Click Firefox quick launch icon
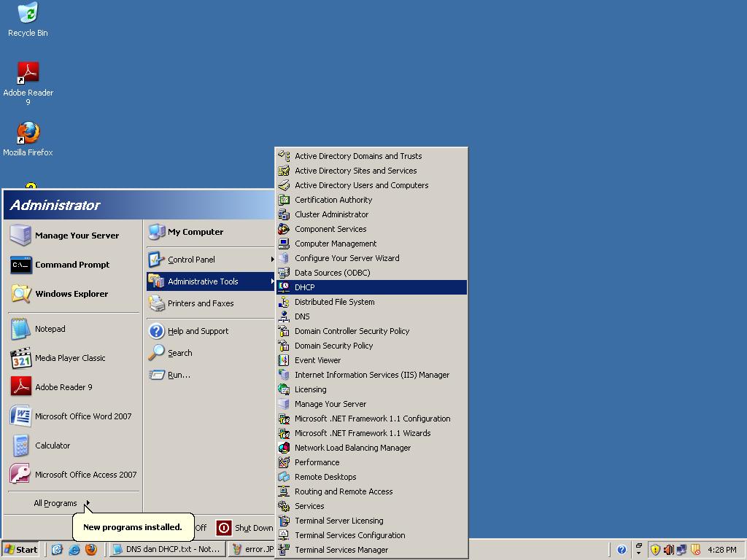The image size is (747, 560). coord(91,550)
